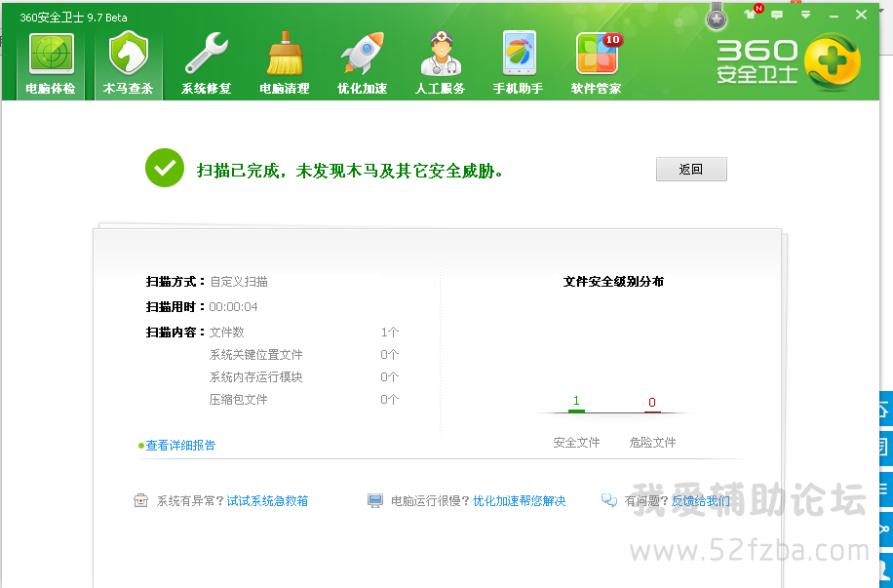Click the 360 yellow plus logo

[832, 61]
